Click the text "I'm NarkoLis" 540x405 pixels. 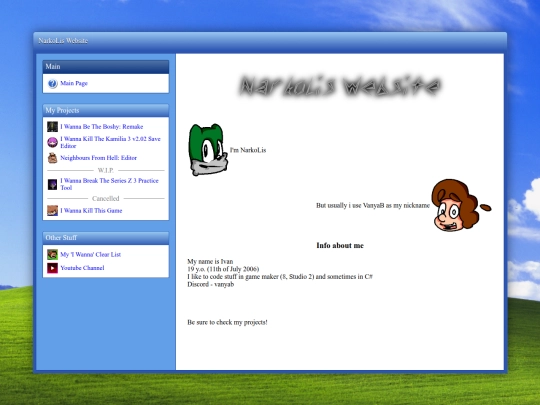[x=248, y=150]
